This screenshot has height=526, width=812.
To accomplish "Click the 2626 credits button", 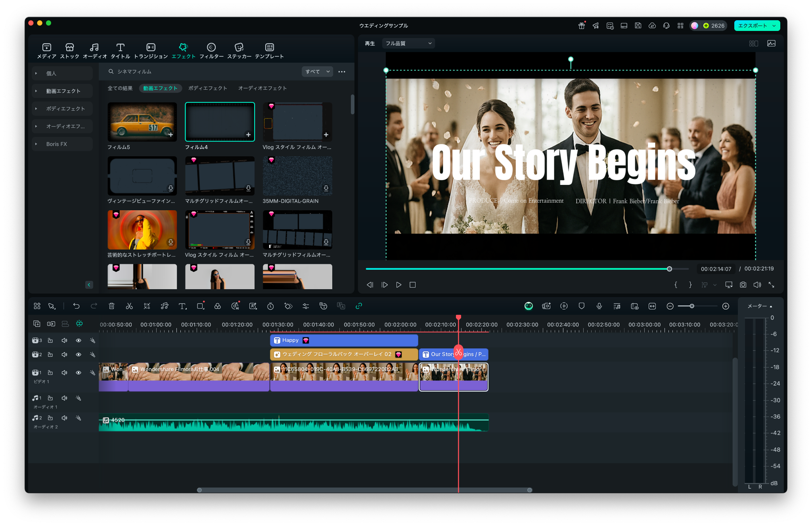I will (709, 25).
